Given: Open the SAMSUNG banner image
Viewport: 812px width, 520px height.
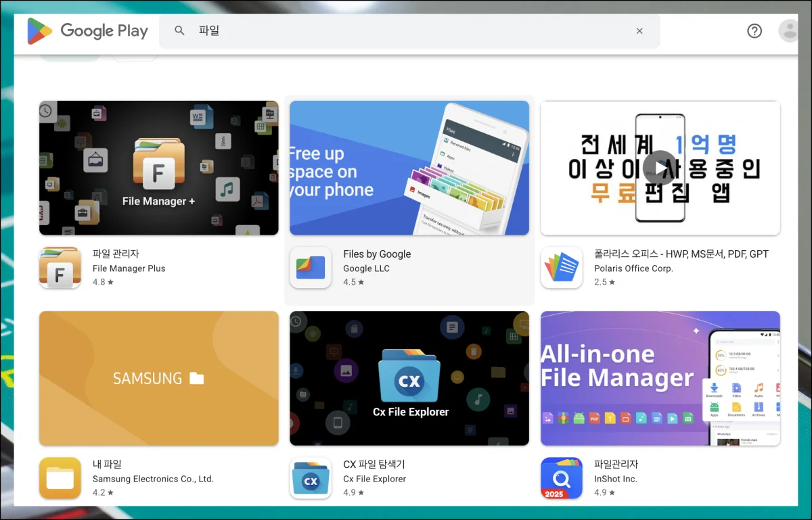Looking at the screenshot, I should (159, 378).
